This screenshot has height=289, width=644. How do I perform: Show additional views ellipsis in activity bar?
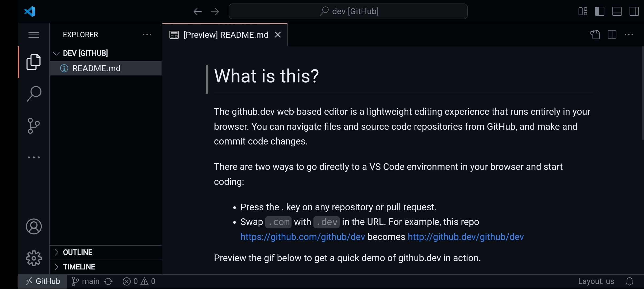(34, 157)
